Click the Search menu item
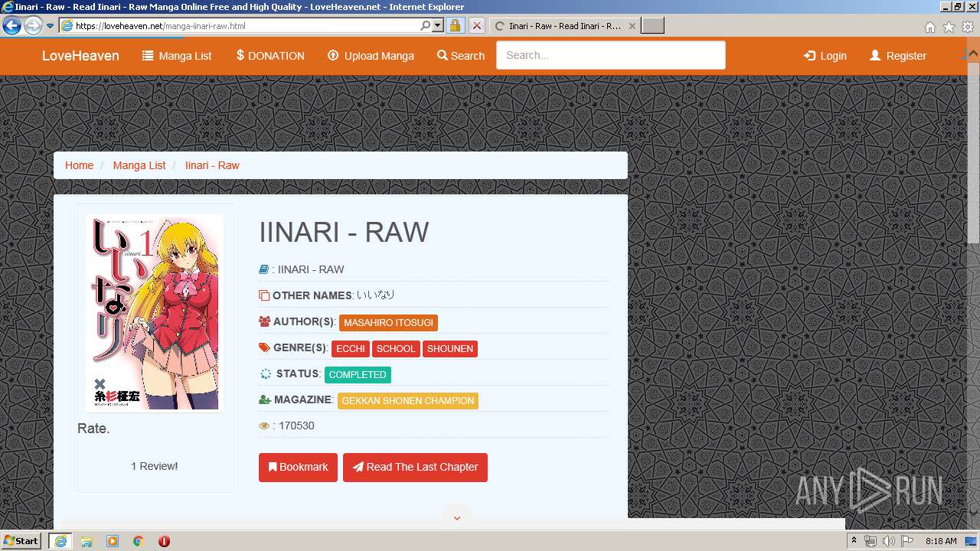 click(461, 56)
